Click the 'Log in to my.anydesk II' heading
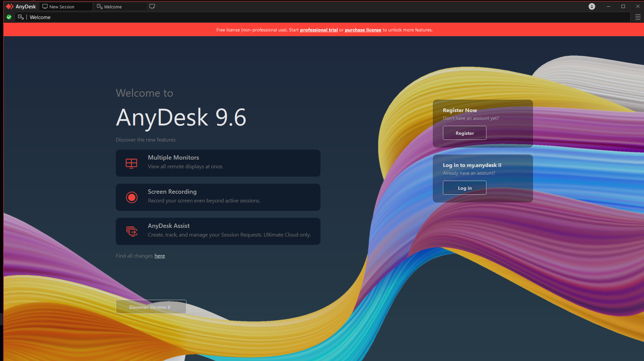The height and width of the screenshot is (361, 644). [x=472, y=165]
